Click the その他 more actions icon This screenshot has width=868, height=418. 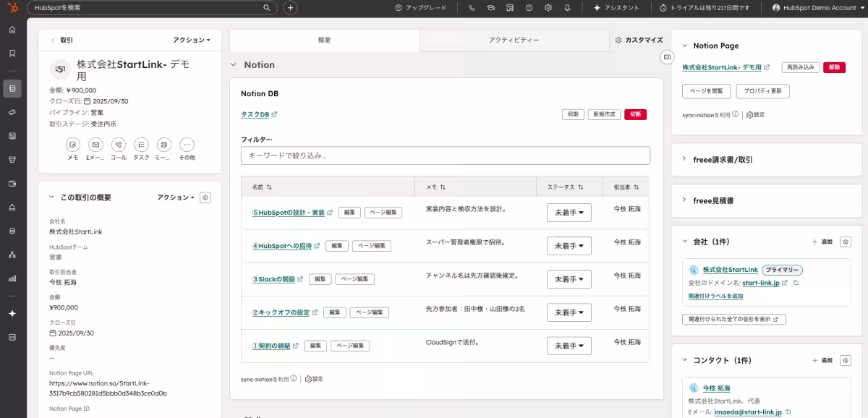187,145
